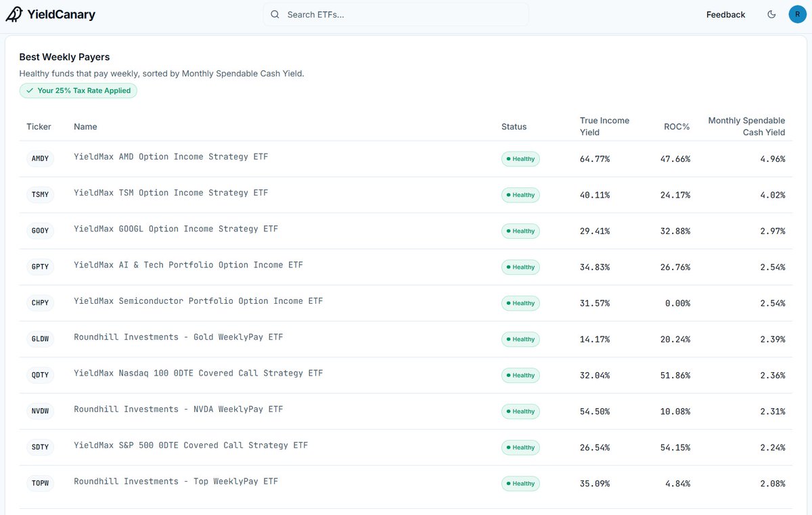Viewport: 812px width, 515px height.
Task: Click the 25% Tax Rate Applied badge
Action: [78, 91]
